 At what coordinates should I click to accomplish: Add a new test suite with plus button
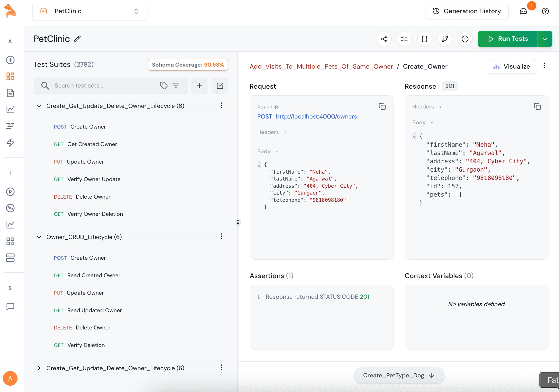click(x=200, y=86)
